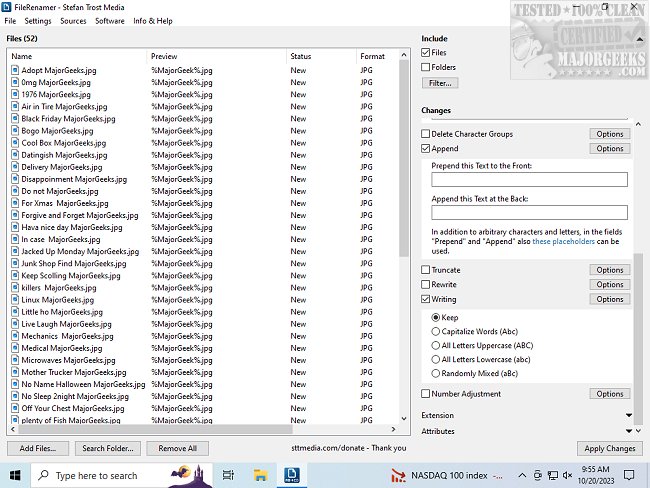Image resolution: width=650 pixels, height=488 pixels.
Task: Uncheck the Append checkbox
Action: pos(425,148)
